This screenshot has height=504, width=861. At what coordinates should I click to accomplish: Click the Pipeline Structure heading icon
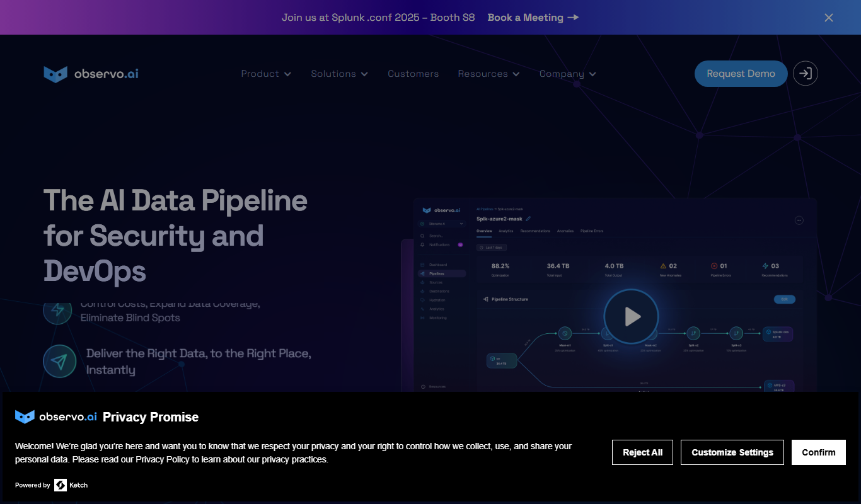485,299
